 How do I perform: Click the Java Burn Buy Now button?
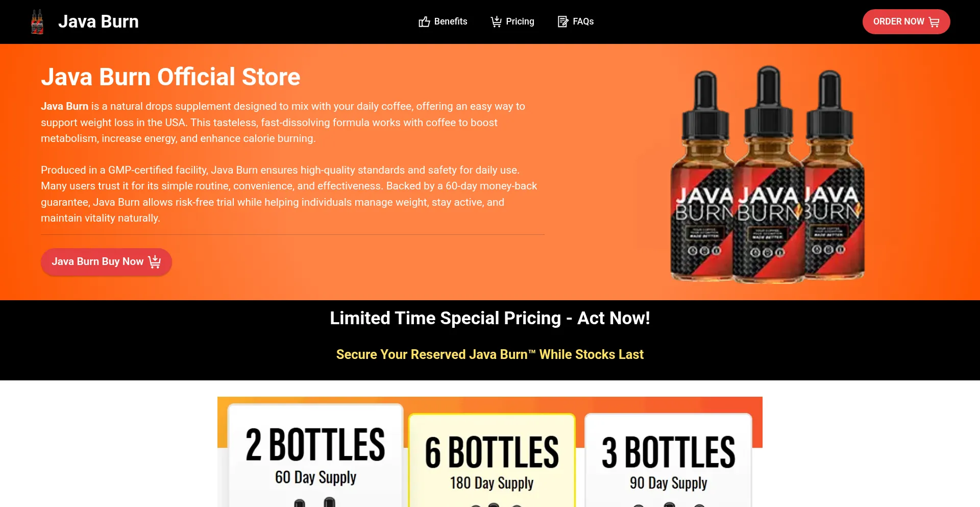106,262
